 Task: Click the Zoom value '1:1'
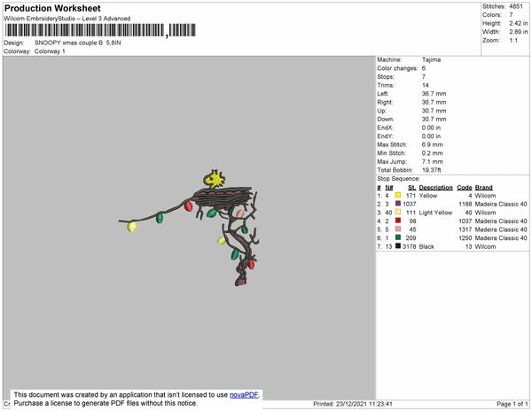click(x=513, y=41)
